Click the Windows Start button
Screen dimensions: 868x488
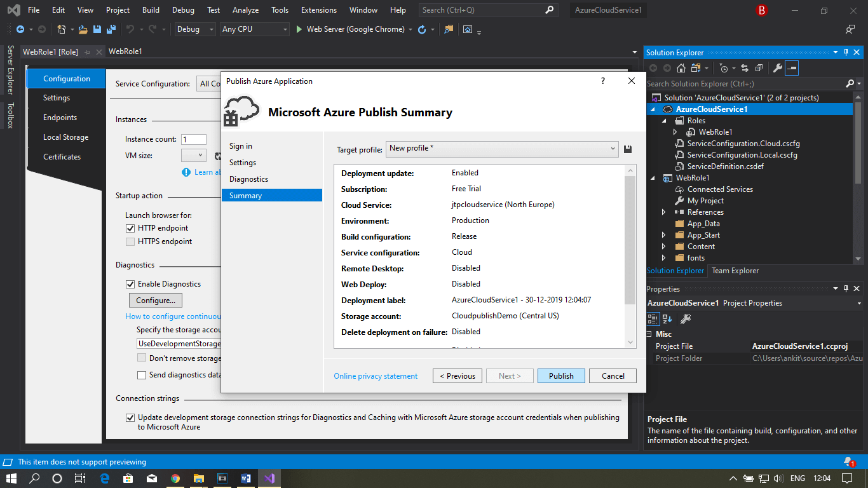tap(11, 478)
